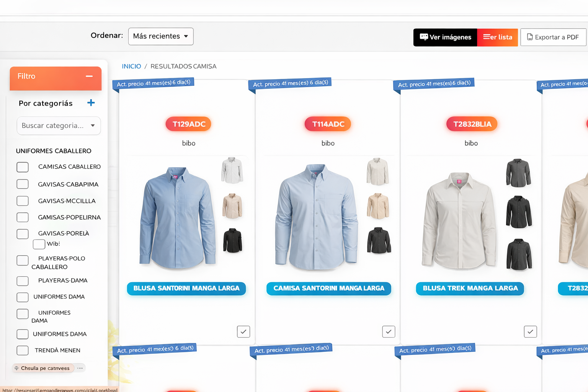Viewport: 588px width, 392px height.
Task: Pick beige shirt variant on T114ADC card
Action: pyautogui.click(x=378, y=206)
